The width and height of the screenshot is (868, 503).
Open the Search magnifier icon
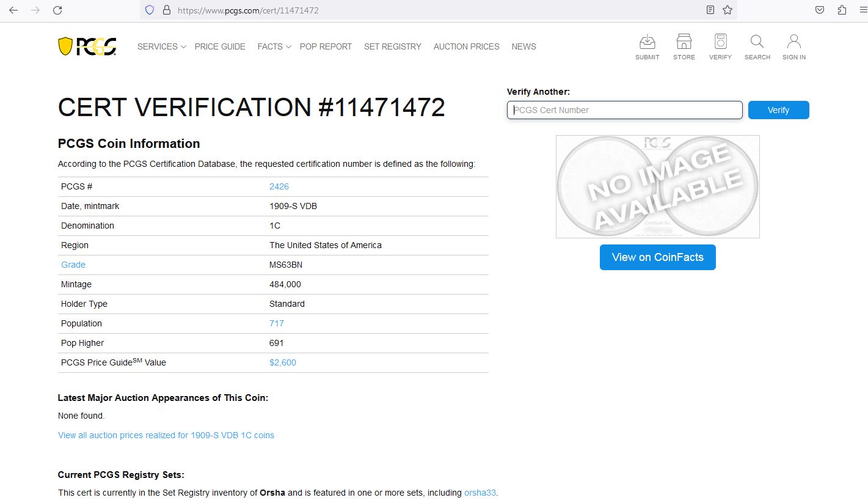click(757, 47)
